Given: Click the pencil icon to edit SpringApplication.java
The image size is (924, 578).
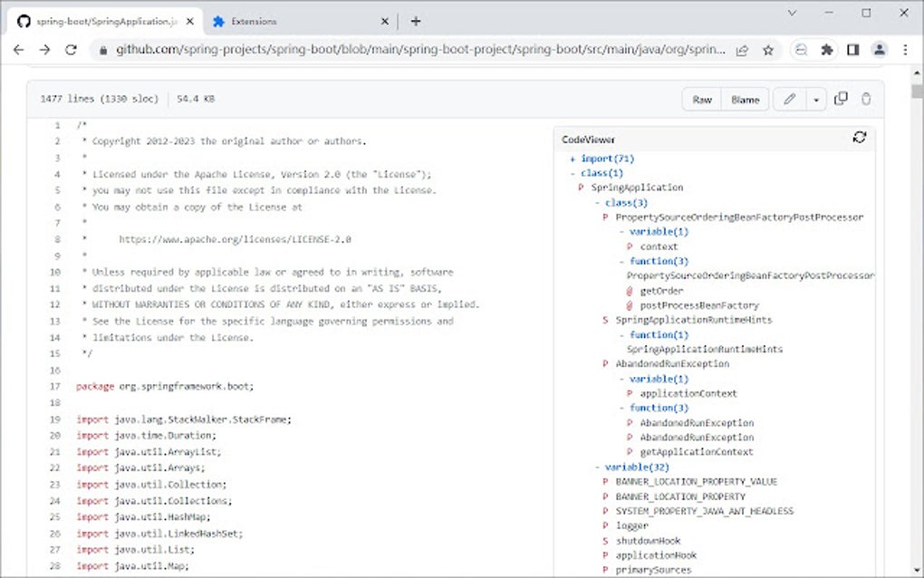Looking at the screenshot, I should click(790, 99).
